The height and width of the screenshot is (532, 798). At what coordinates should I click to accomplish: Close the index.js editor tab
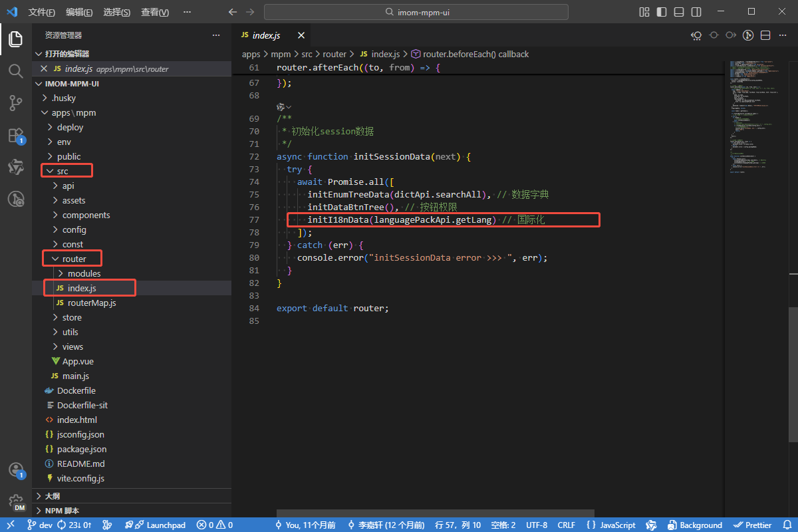point(301,35)
